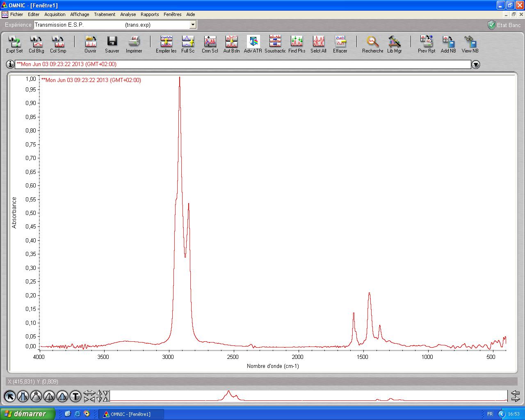
Task: Add spectrum to notebook via Add NB
Action: (x=448, y=44)
